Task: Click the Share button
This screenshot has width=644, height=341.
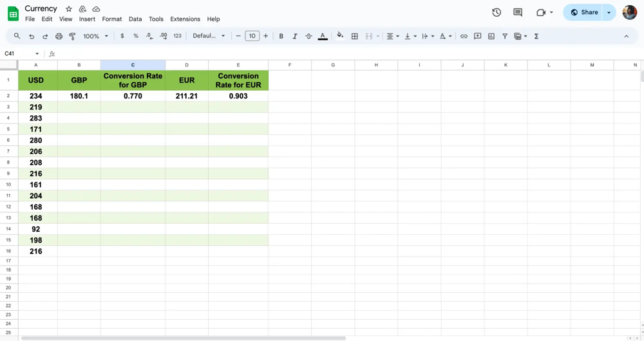Action: [583, 12]
